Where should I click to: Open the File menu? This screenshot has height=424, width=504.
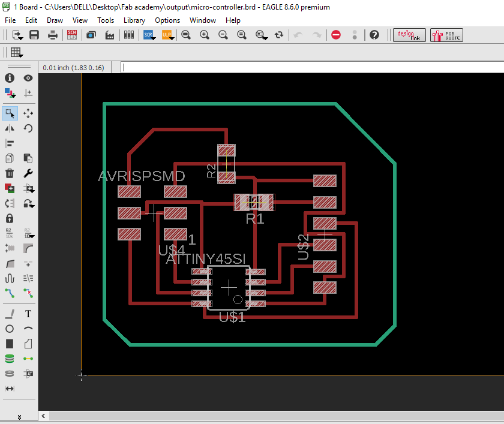click(x=10, y=20)
